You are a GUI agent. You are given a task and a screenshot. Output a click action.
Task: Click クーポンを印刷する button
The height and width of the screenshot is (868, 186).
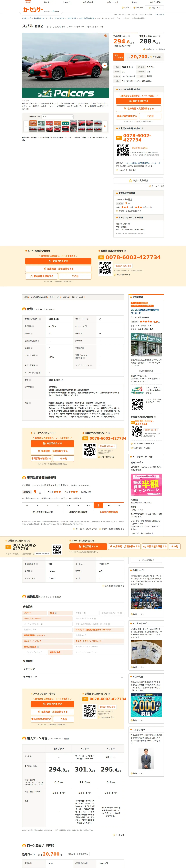tap(146, 560)
